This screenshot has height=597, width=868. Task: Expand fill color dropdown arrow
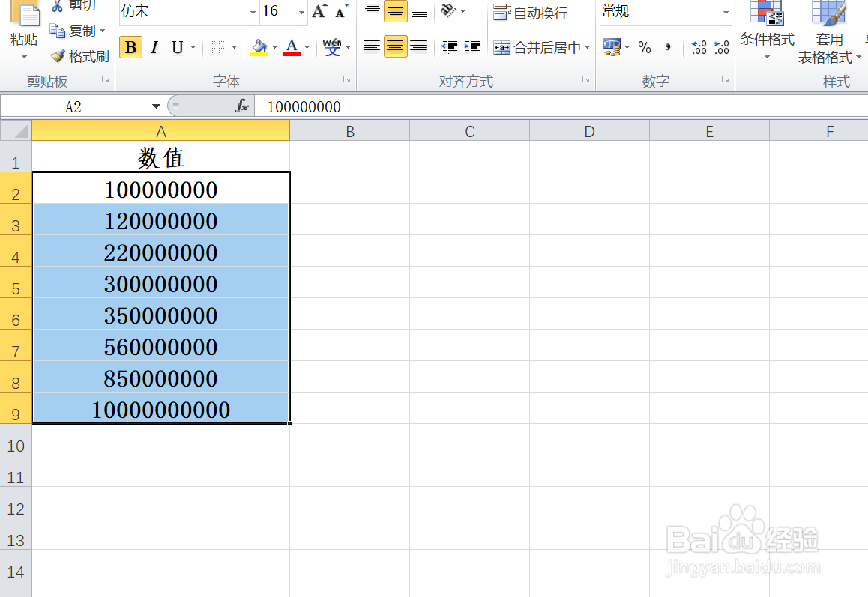point(274,48)
